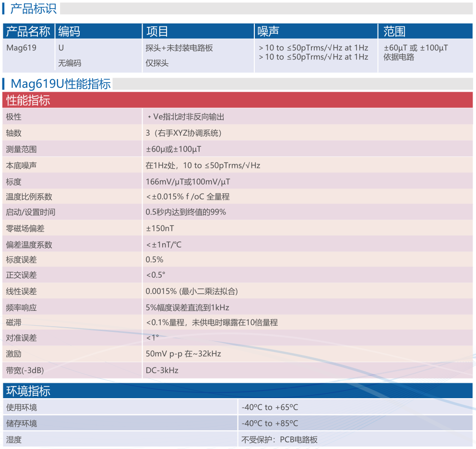Click the "仅探头" item cell
Screen dimensions: 476x449
click(157, 63)
